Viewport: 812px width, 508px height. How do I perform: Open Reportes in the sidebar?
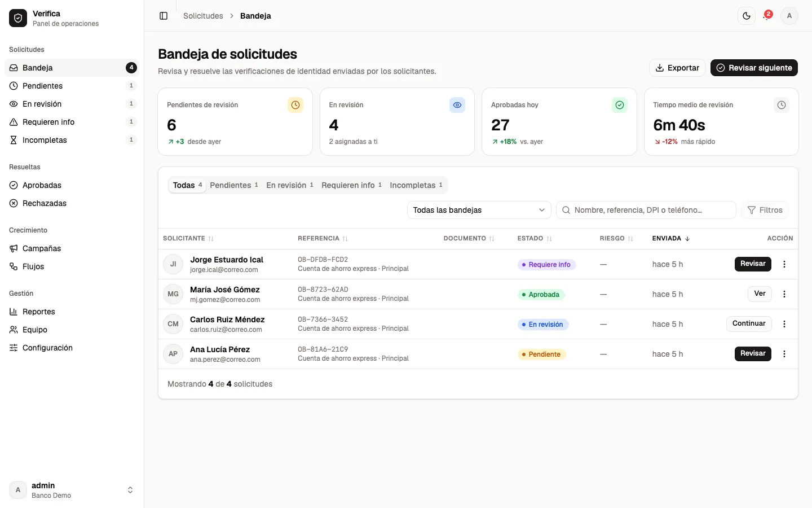(72, 312)
